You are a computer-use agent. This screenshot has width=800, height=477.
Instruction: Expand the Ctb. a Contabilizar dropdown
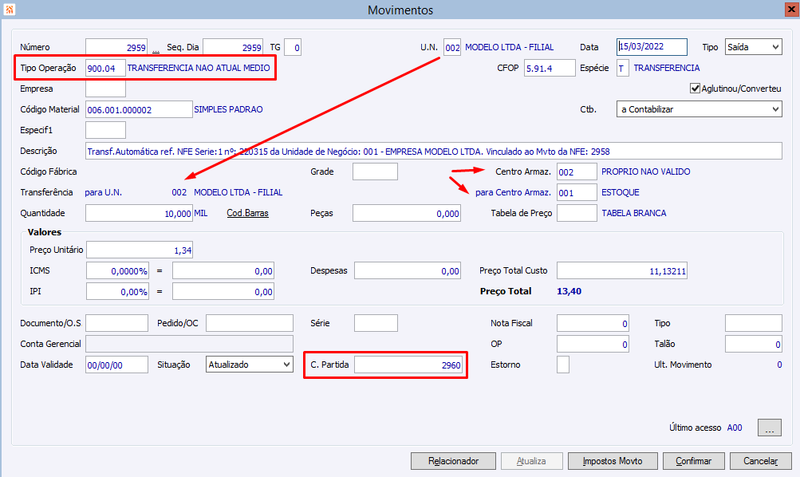pos(699,109)
